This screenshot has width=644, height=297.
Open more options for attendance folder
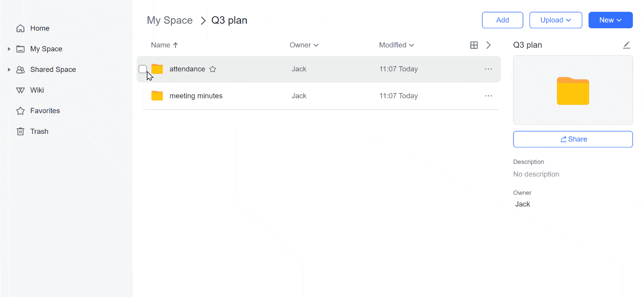pos(488,69)
